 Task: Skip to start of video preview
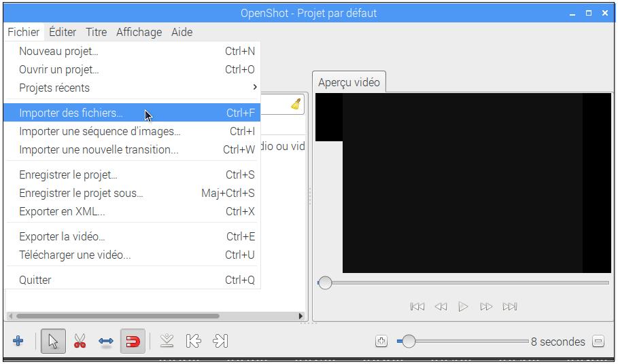coord(417,306)
